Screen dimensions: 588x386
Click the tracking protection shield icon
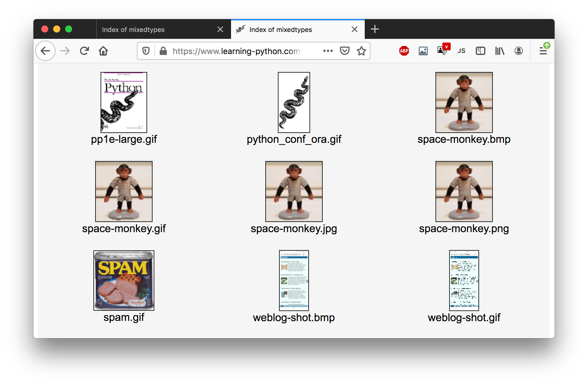click(146, 51)
